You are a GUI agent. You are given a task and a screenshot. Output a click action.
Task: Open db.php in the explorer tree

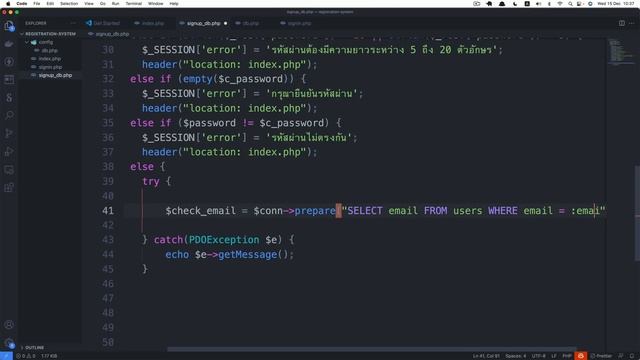tap(49, 51)
